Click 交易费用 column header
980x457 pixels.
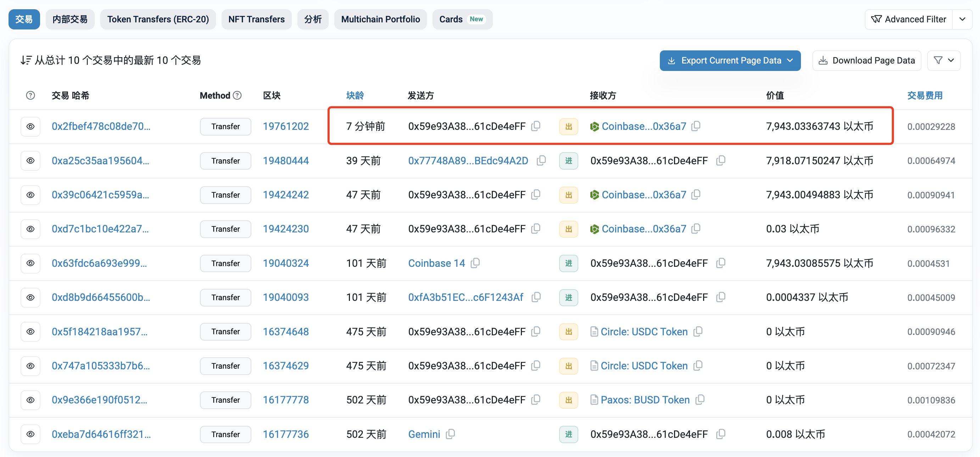pos(924,95)
